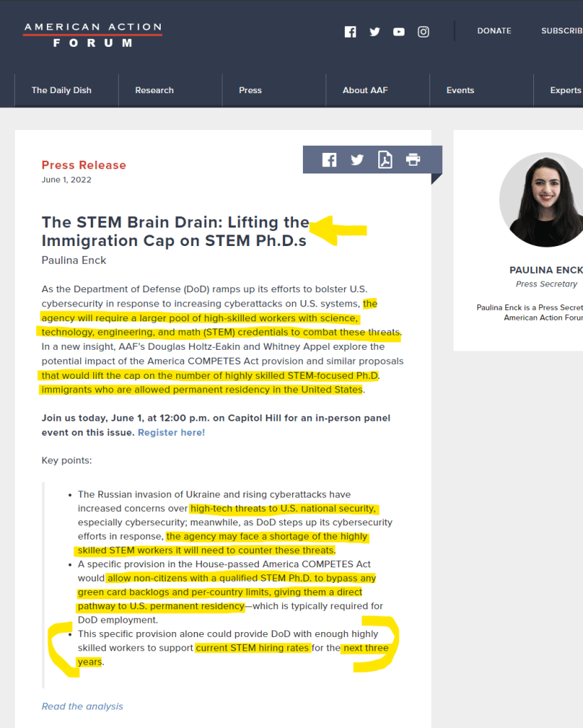Click the American Action Forum logo
The image size is (583, 728).
(x=92, y=35)
